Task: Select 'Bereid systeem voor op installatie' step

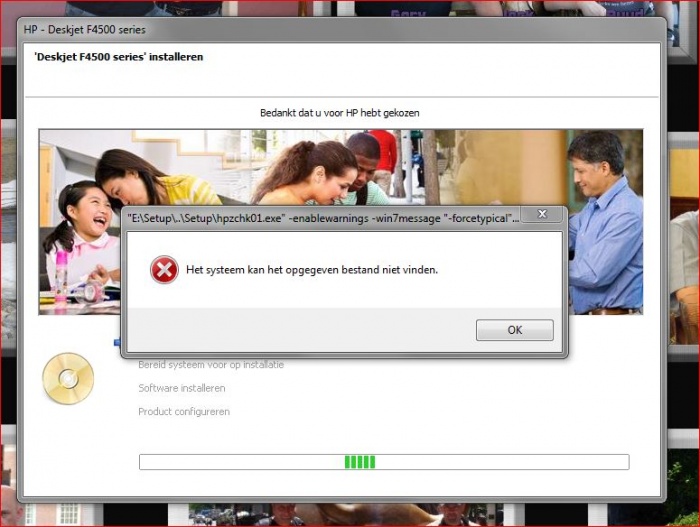Action: coord(211,364)
